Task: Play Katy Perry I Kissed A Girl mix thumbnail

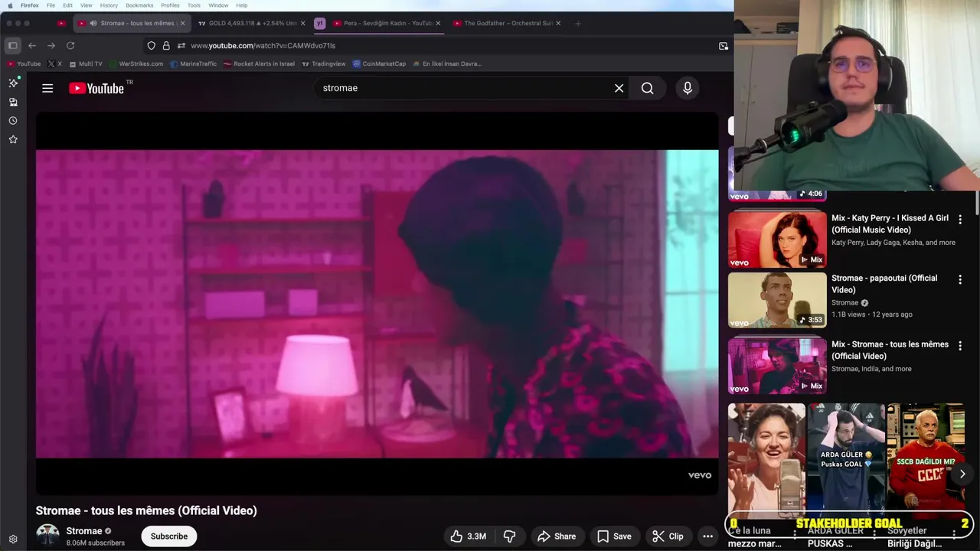Action: pyautogui.click(x=777, y=239)
